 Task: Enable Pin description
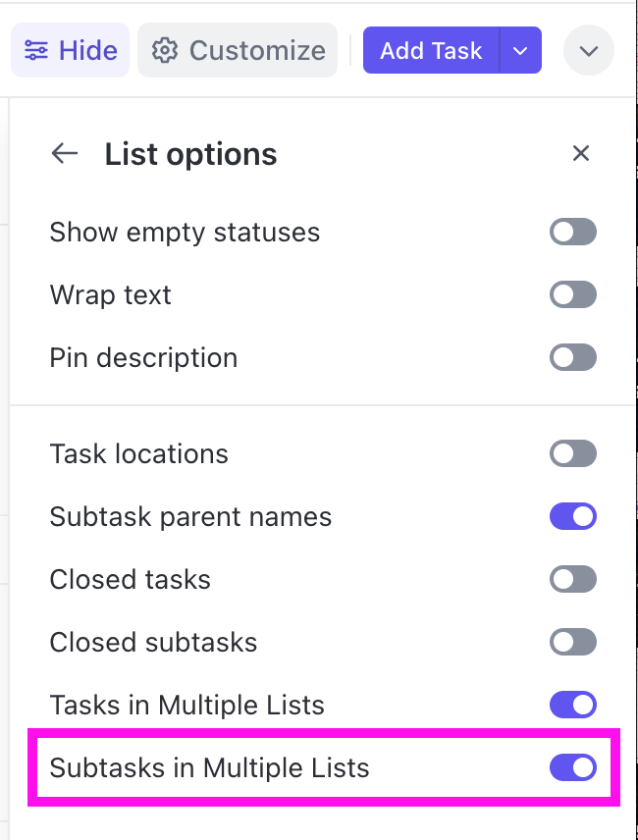(573, 357)
